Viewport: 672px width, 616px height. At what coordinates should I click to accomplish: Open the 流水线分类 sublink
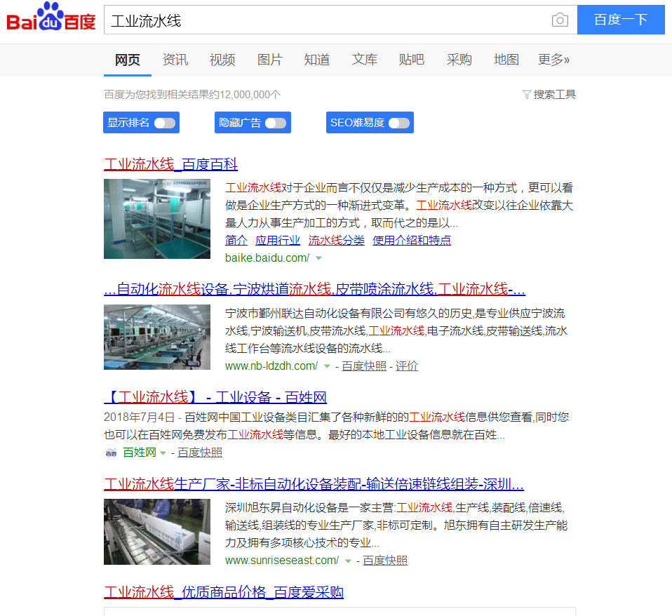click(x=337, y=240)
